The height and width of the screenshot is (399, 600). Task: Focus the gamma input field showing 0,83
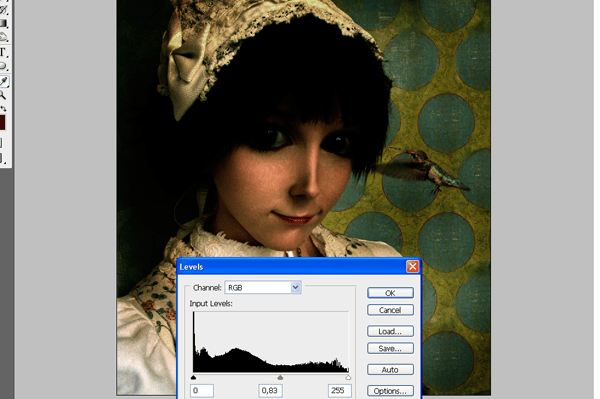click(271, 391)
